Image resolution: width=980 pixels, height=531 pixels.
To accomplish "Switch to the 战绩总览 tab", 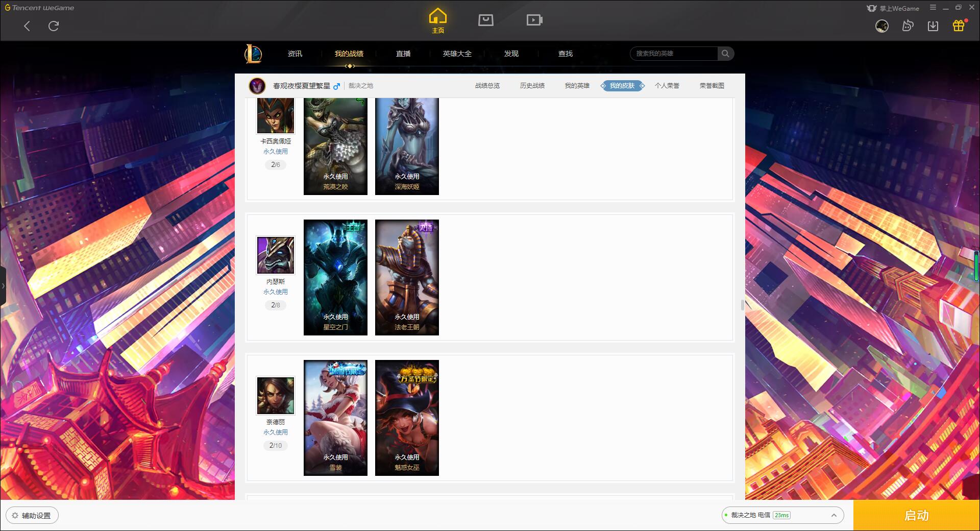I will pyautogui.click(x=487, y=86).
